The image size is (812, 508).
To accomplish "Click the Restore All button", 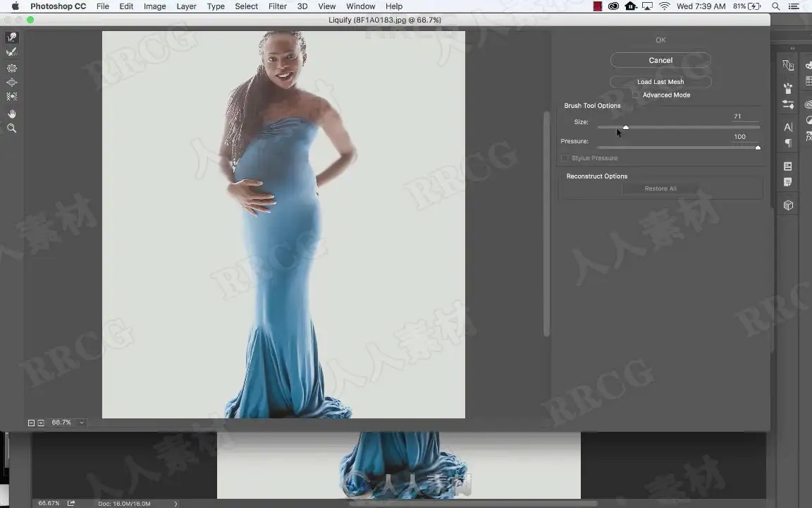I will pyautogui.click(x=660, y=188).
